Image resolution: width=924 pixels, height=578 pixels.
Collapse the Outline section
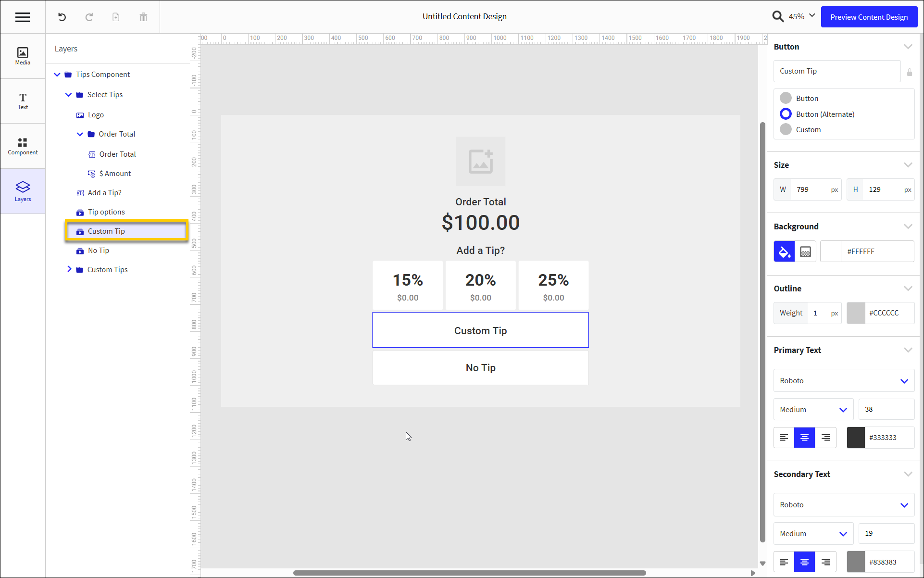tap(908, 289)
